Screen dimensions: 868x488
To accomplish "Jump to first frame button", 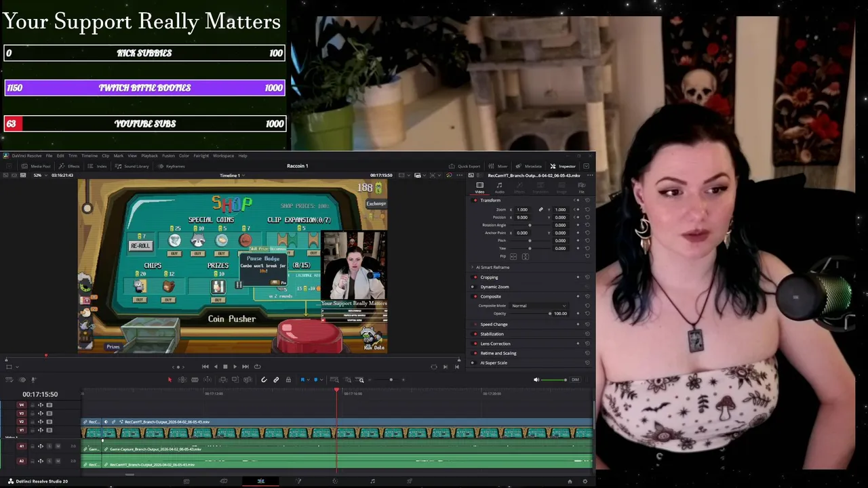I will point(205,367).
